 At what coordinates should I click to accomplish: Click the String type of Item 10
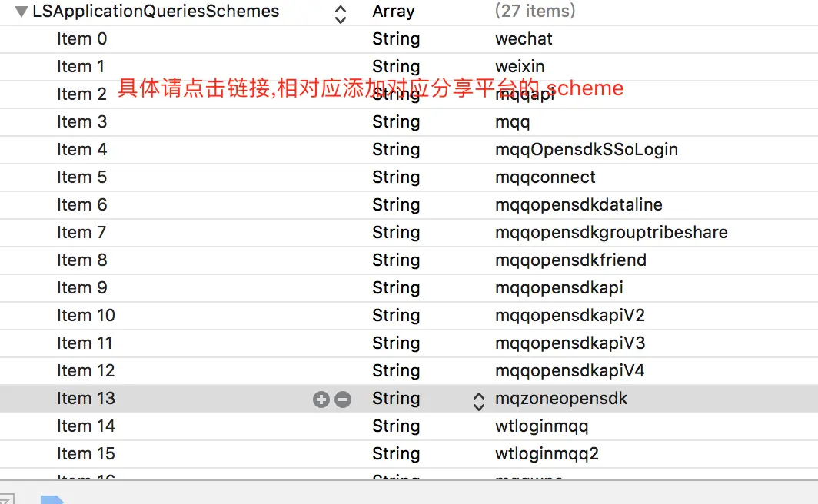click(x=396, y=315)
